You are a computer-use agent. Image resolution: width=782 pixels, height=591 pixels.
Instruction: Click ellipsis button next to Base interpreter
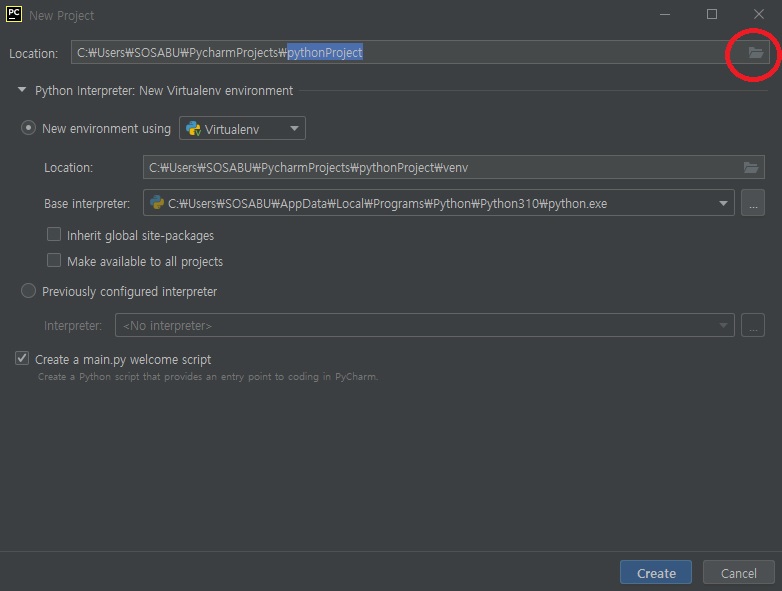tap(753, 203)
